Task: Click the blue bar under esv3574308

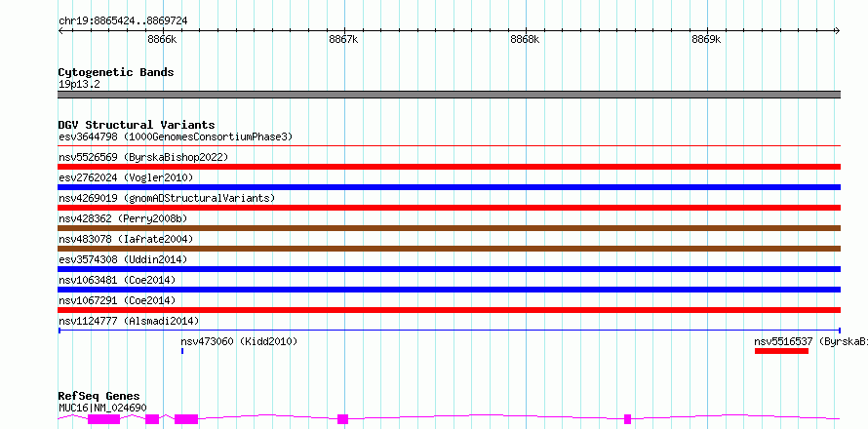Action: coord(450,269)
